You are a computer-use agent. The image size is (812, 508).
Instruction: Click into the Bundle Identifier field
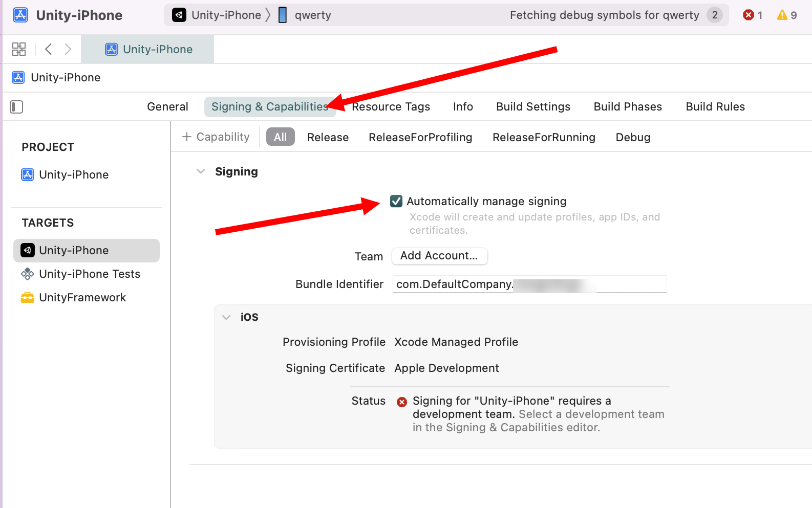(x=529, y=284)
